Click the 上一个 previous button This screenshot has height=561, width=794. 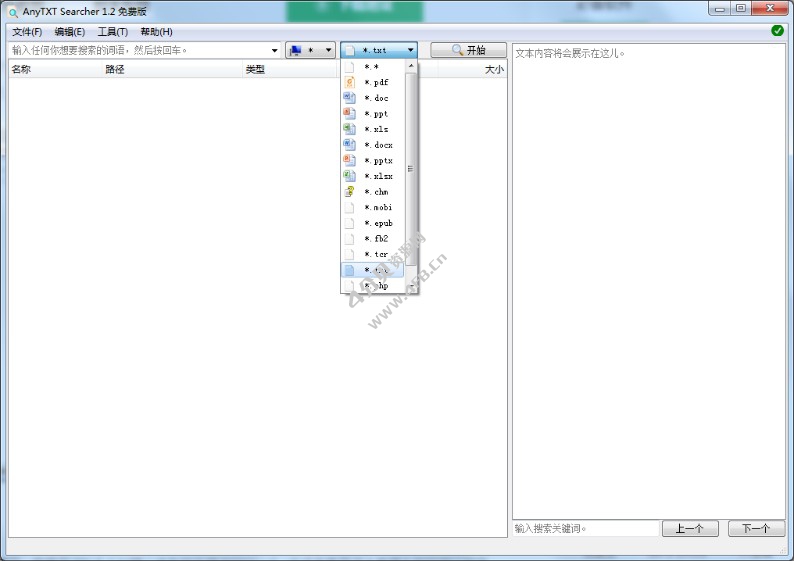click(x=690, y=529)
